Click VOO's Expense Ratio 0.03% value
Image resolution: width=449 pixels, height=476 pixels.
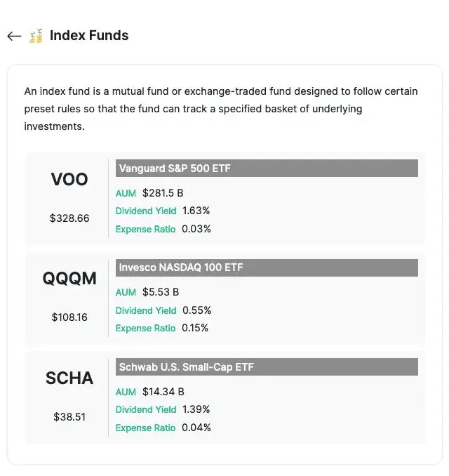pyautogui.click(x=196, y=229)
